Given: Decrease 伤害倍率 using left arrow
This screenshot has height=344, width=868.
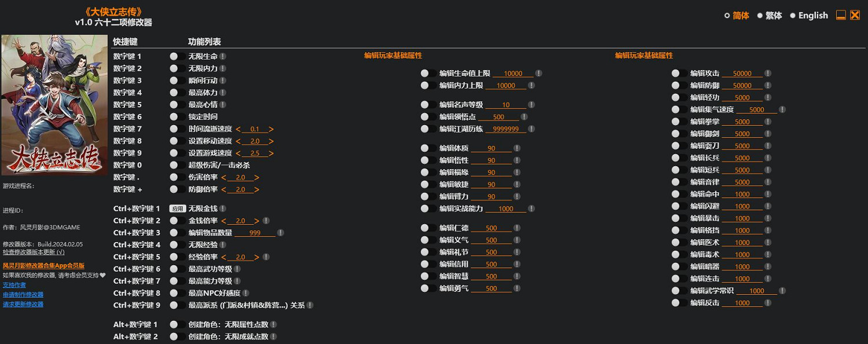Looking at the screenshot, I should click(x=224, y=178).
